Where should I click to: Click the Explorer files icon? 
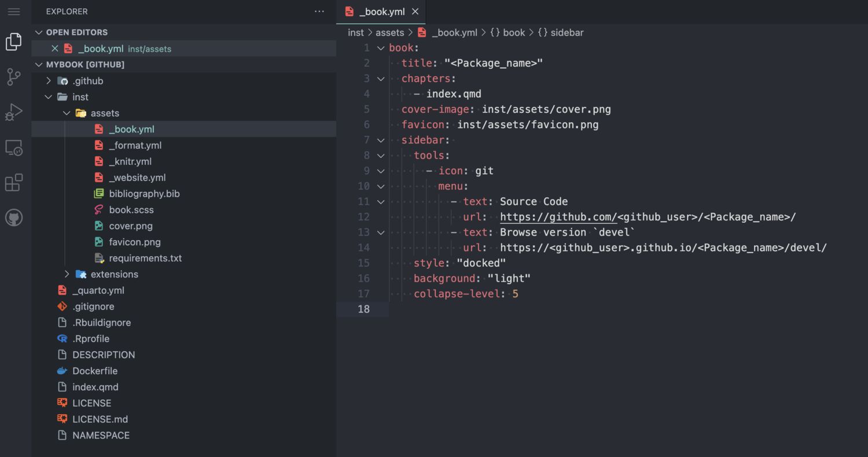[x=13, y=42]
